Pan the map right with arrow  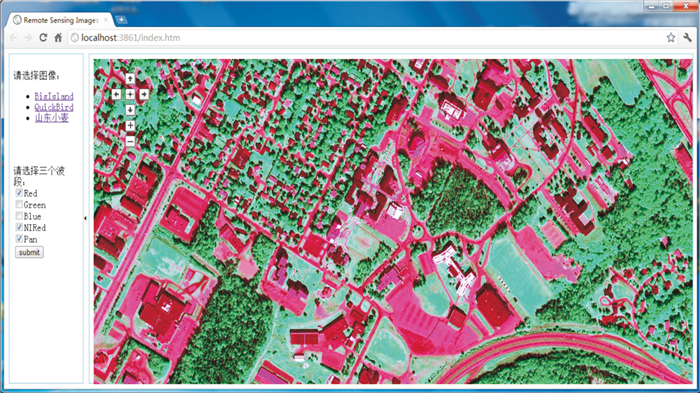(144, 94)
